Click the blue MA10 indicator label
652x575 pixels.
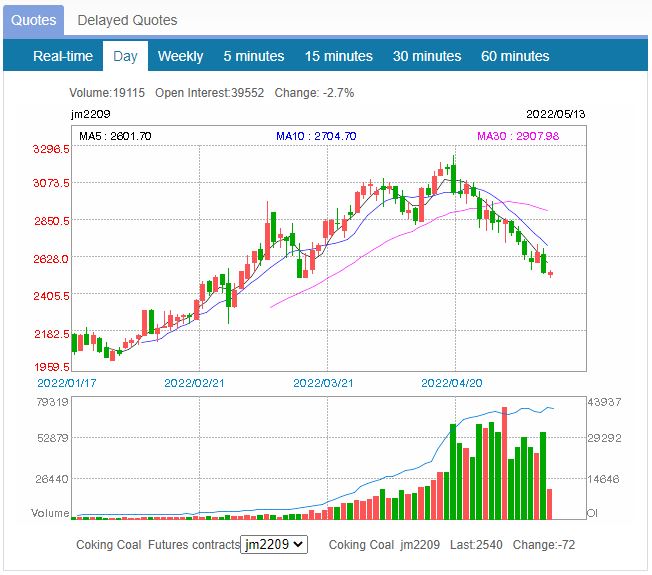316,136
